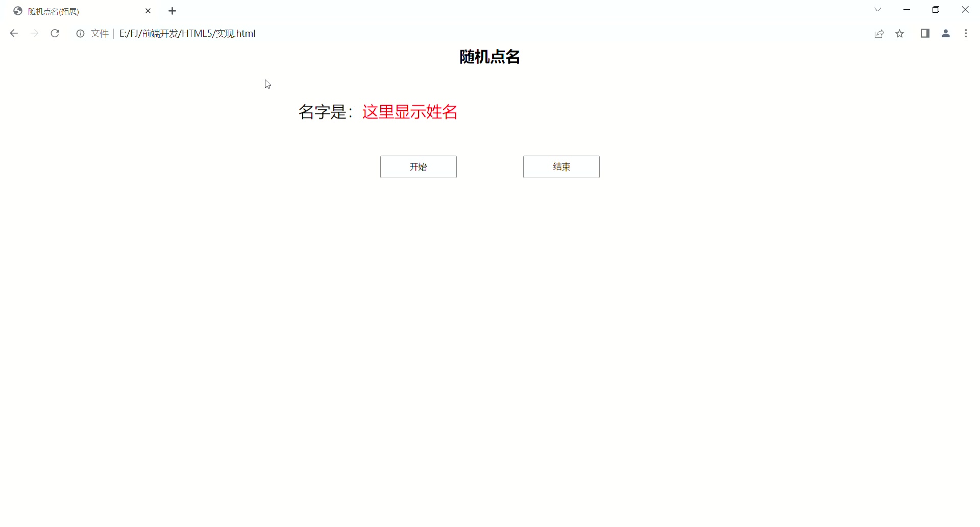Open a new tab with plus
Viewport: 980px width, 527px height.
173,11
